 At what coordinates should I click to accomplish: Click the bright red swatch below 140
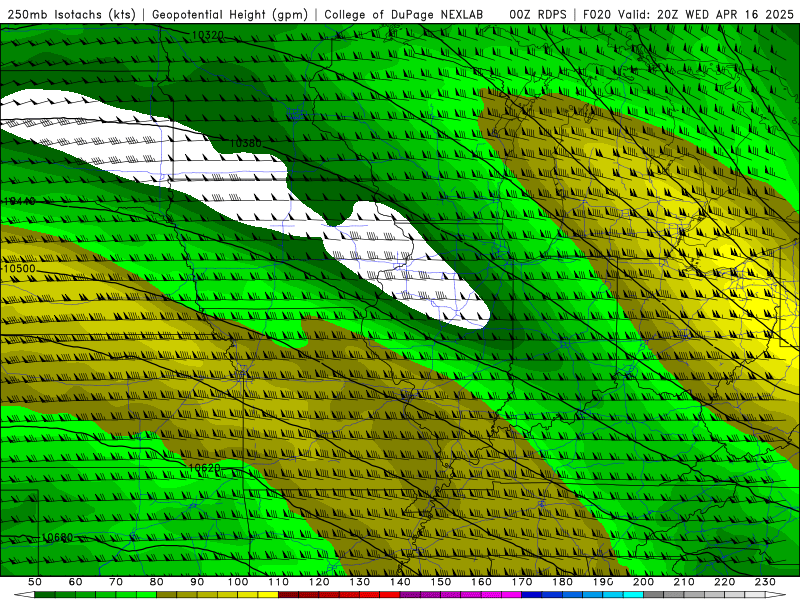coord(390,595)
